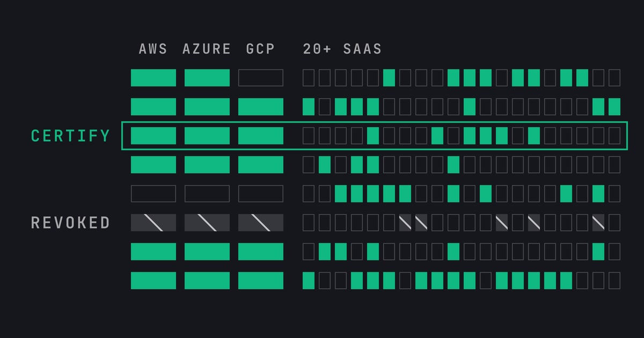Click the green AWS block in CERTIFY row
This screenshot has width=644, height=338.
coord(153,136)
